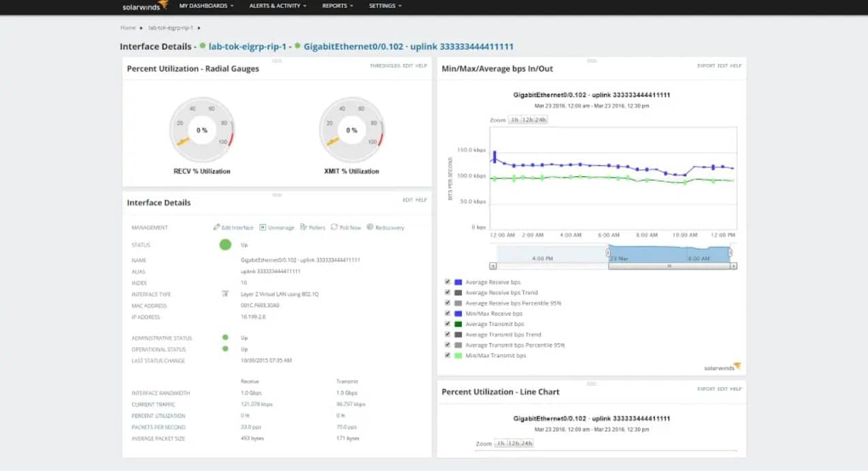Screen dimensions: 868x471
Task: Open the Alerts & Activity menu
Action: 278,5
